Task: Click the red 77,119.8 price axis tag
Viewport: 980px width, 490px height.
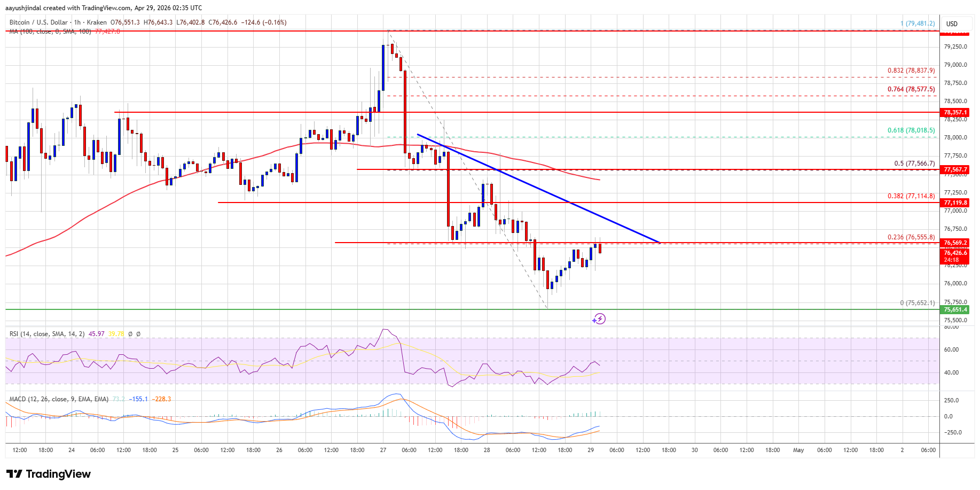Action: pos(955,203)
